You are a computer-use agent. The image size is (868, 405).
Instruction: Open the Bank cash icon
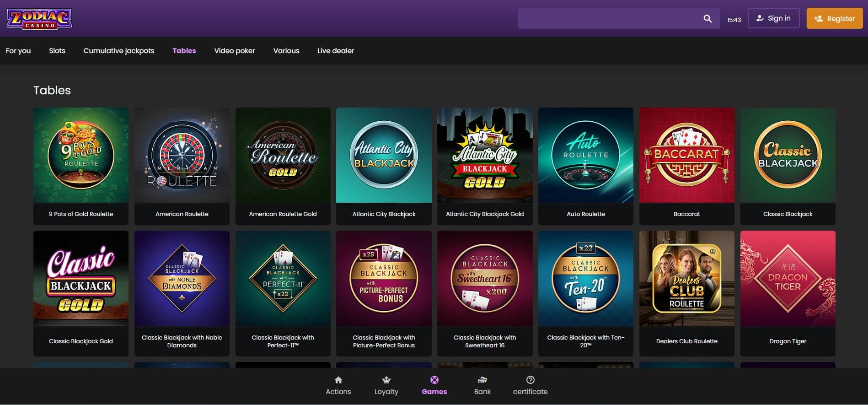tap(482, 380)
